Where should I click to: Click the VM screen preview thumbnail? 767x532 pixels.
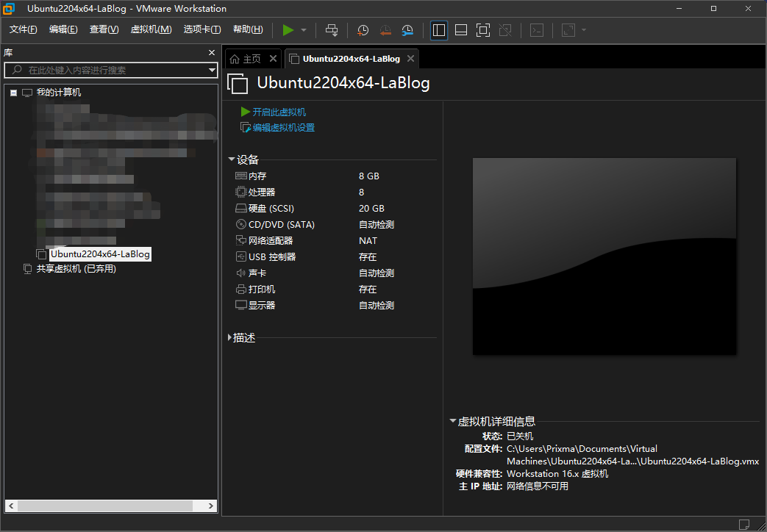click(x=604, y=256)
